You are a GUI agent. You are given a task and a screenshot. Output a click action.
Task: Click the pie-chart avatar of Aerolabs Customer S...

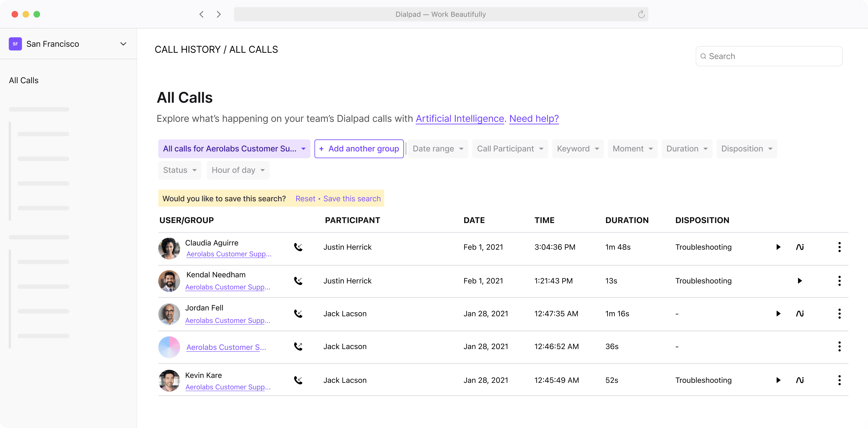169,347
